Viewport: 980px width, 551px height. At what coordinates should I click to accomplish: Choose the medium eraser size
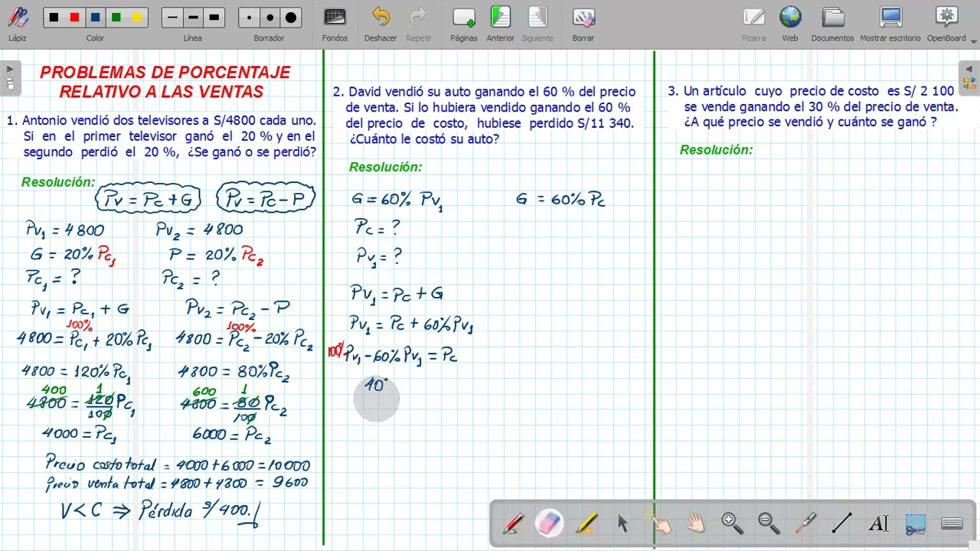point(269,18)
